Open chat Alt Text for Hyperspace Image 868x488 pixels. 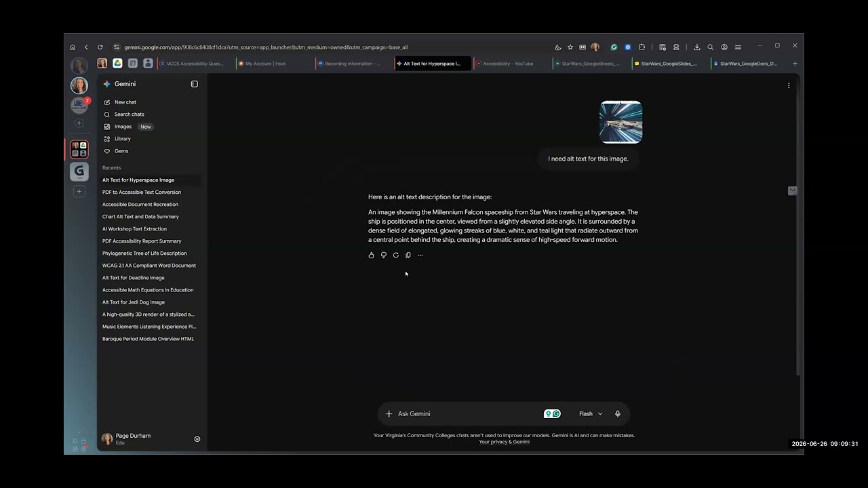[x=138, y=180]
